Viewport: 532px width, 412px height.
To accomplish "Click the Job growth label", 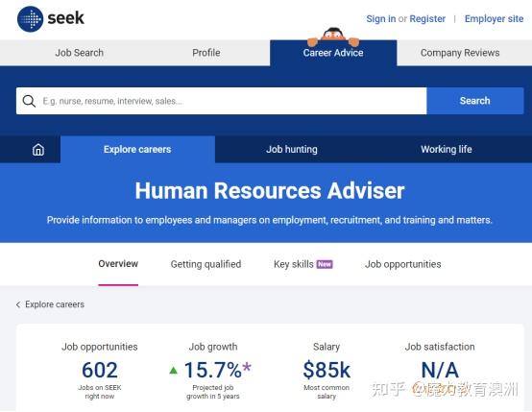I will [213, 347].
